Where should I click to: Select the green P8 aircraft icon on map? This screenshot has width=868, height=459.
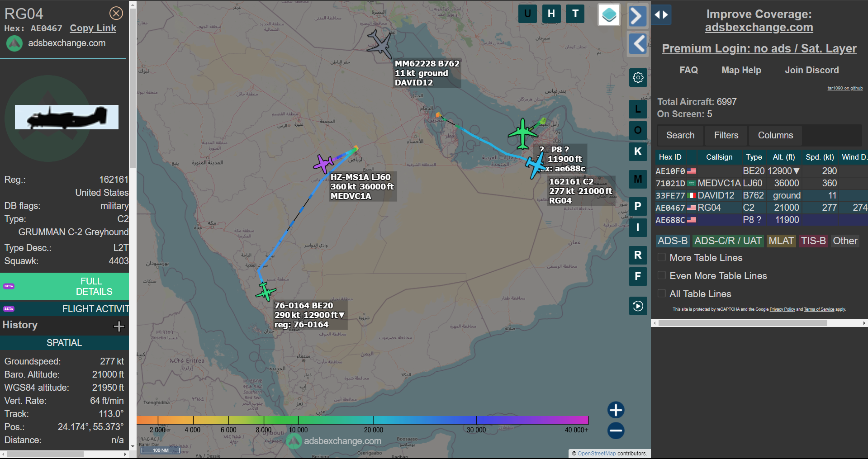523,133
